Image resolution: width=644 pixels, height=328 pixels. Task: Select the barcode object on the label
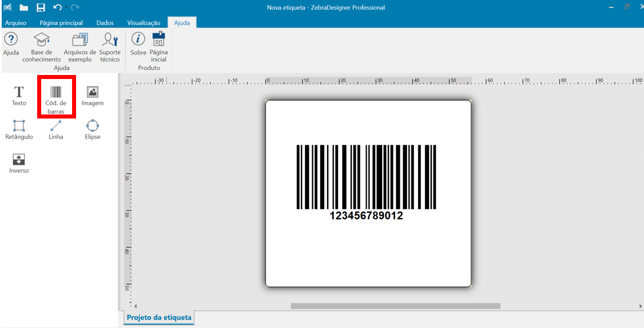366,177
